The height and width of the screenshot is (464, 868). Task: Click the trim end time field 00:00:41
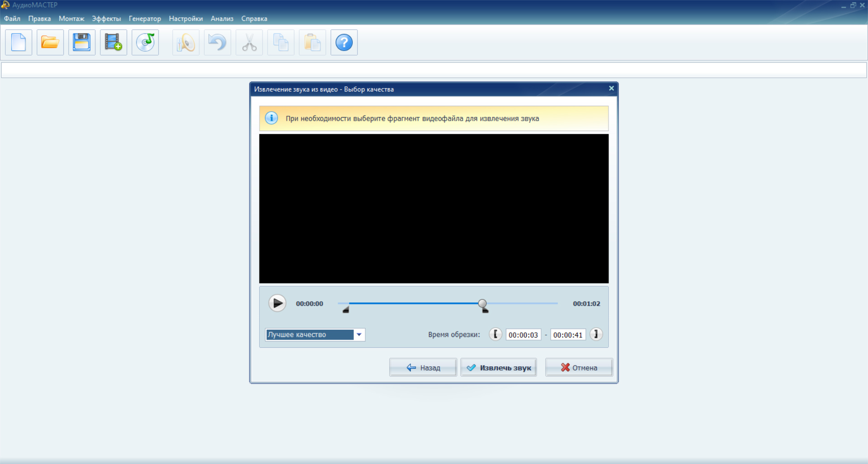[x=568, y=335]
